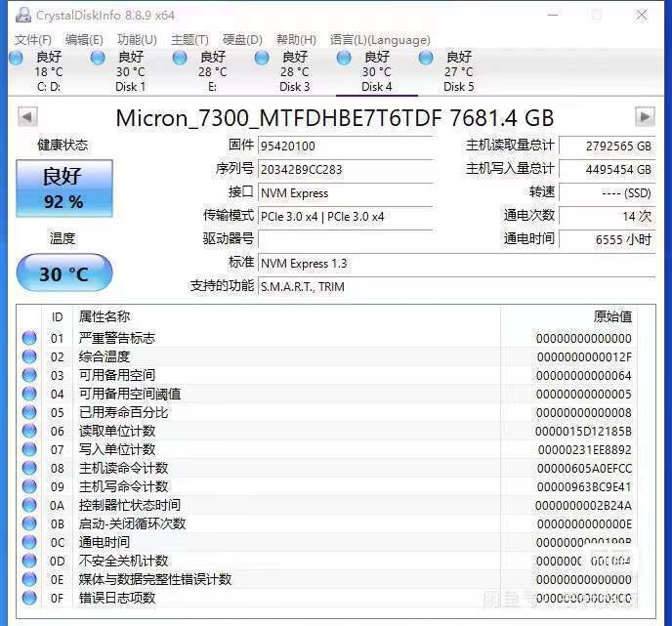
Task: Select the attribute name 已用寿命百分比
Action: [123, 412]
